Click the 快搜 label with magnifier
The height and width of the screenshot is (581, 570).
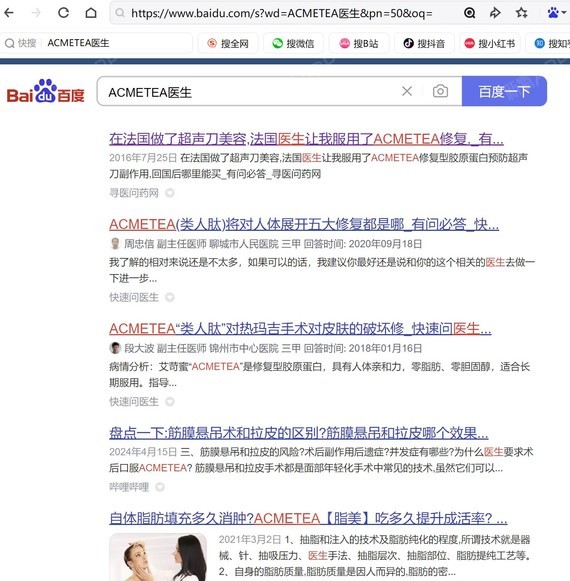tap(20, 43)
